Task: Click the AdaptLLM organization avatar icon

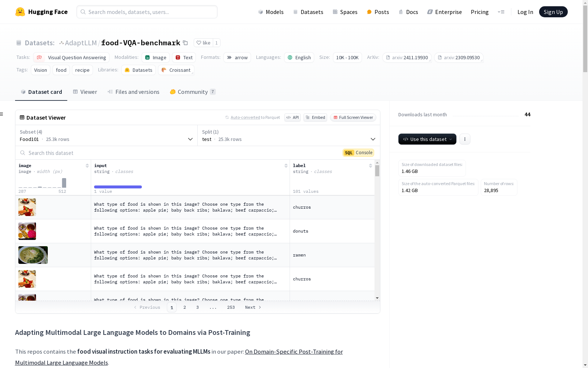Action: click(61, 43)
